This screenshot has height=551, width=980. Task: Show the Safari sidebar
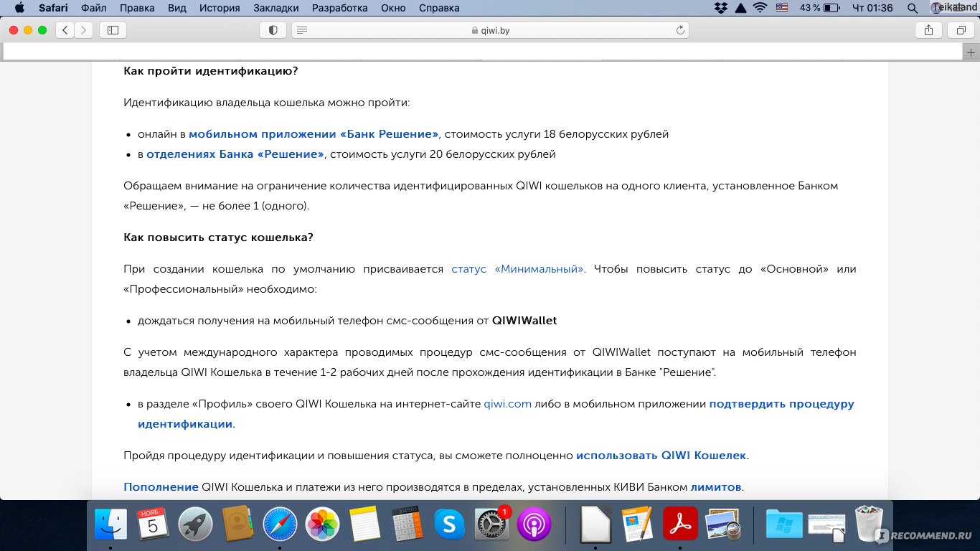(113, 30)
